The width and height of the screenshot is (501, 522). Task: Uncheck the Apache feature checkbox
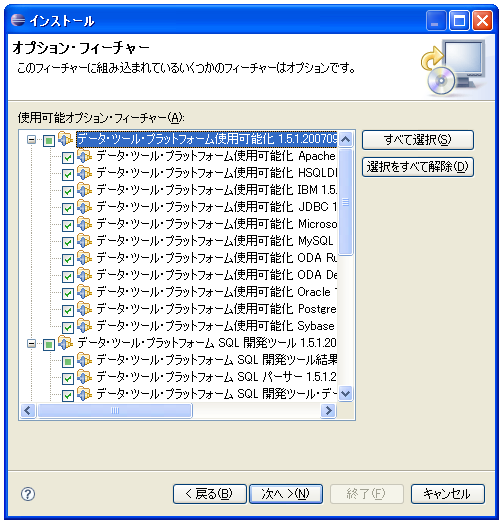pyautogui.click(x=68, y=158)
